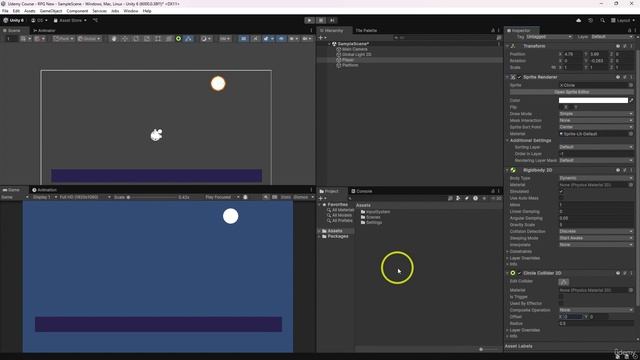
Task: Open the File menu
Action: [5, 11]
